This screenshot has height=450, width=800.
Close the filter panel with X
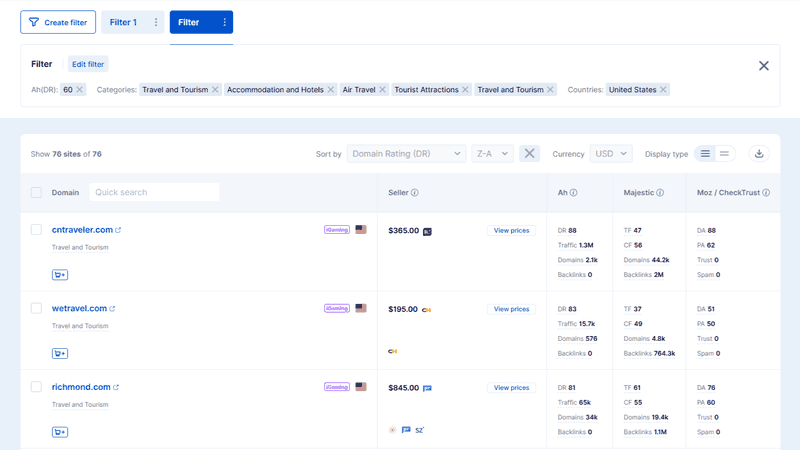click(763, 66)
